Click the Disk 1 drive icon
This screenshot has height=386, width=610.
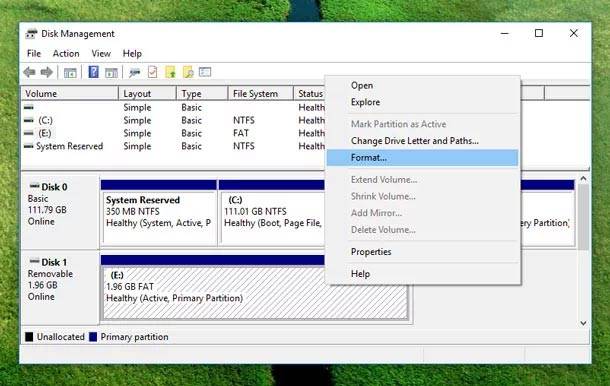tap(35, 261)
